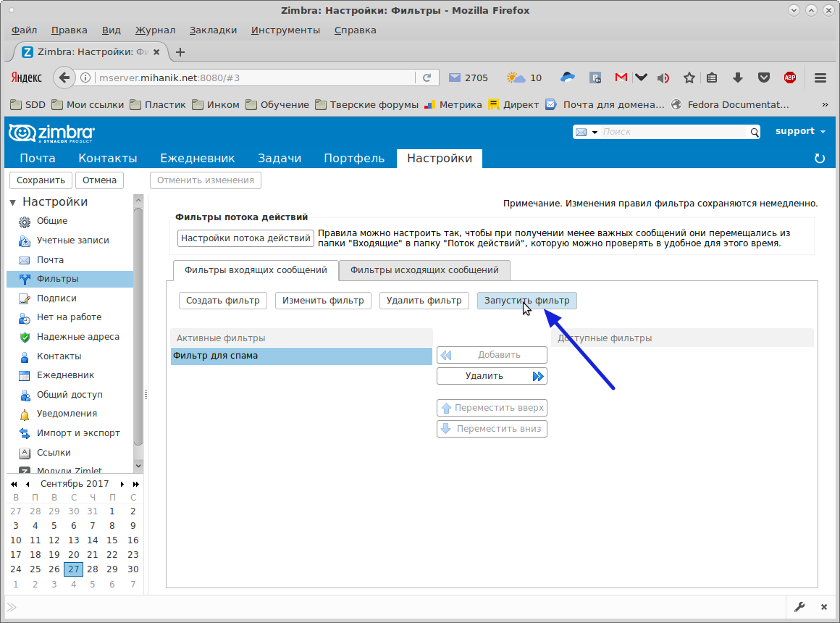Click the wrench icon in the bottom bar

click(x=799, y=607)
